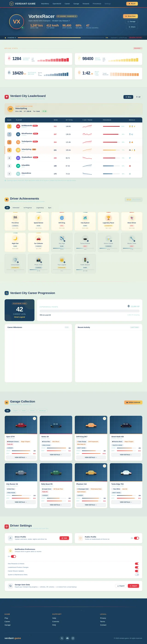147x644 pixels.
Task: Expand View Details for Drift King DK7
Action: tap(91, 457)
